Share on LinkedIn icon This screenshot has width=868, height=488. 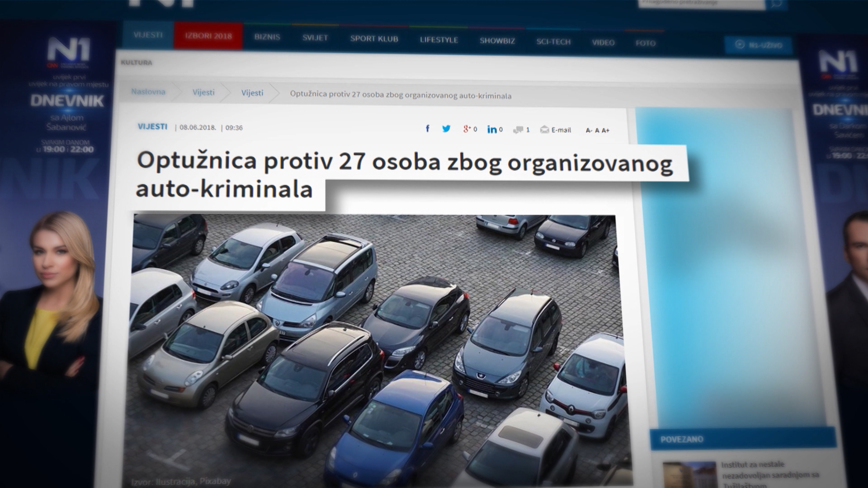(x=492, y=130)
